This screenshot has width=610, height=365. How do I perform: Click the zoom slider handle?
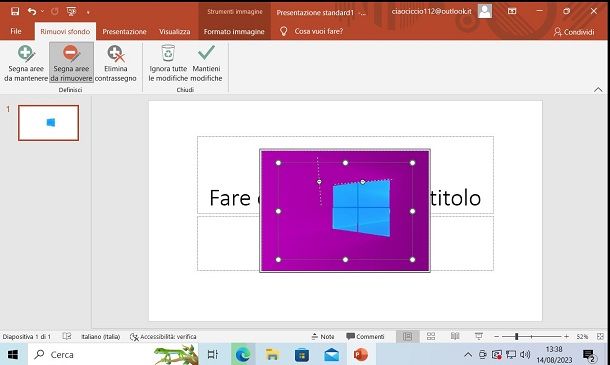(x=517, y=337)
